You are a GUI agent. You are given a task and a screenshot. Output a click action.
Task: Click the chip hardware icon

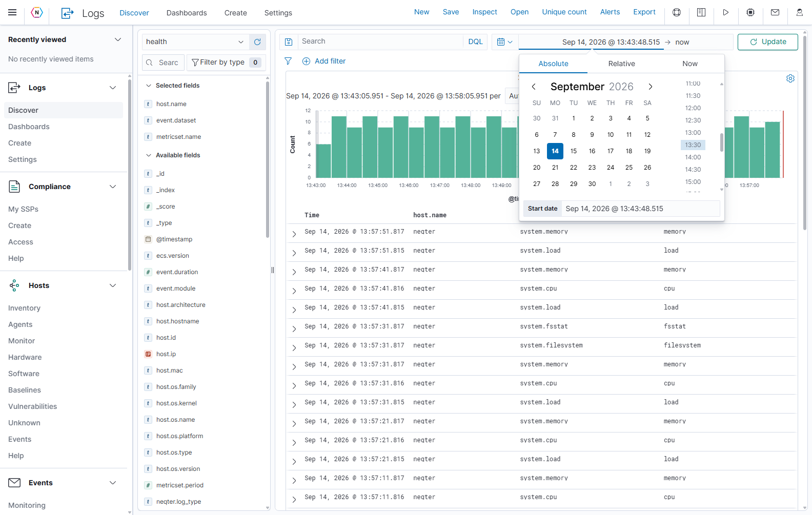750,12
